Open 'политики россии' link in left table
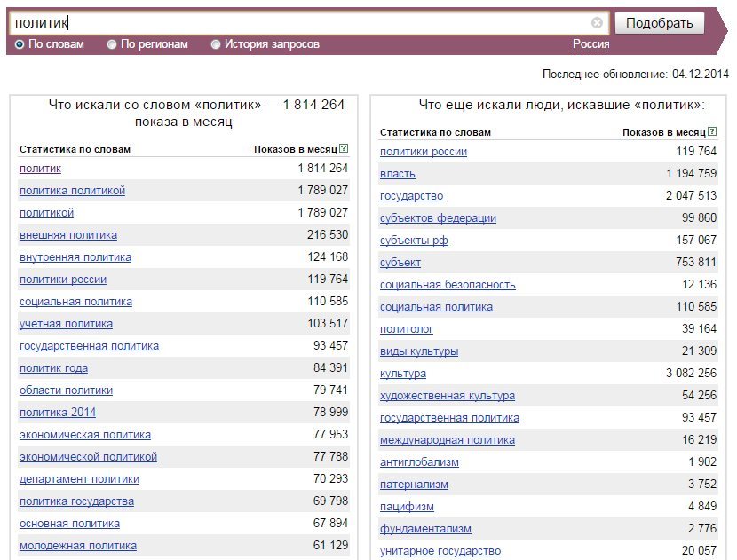This screenshot has height=560, width=737. tap(63, 279)
